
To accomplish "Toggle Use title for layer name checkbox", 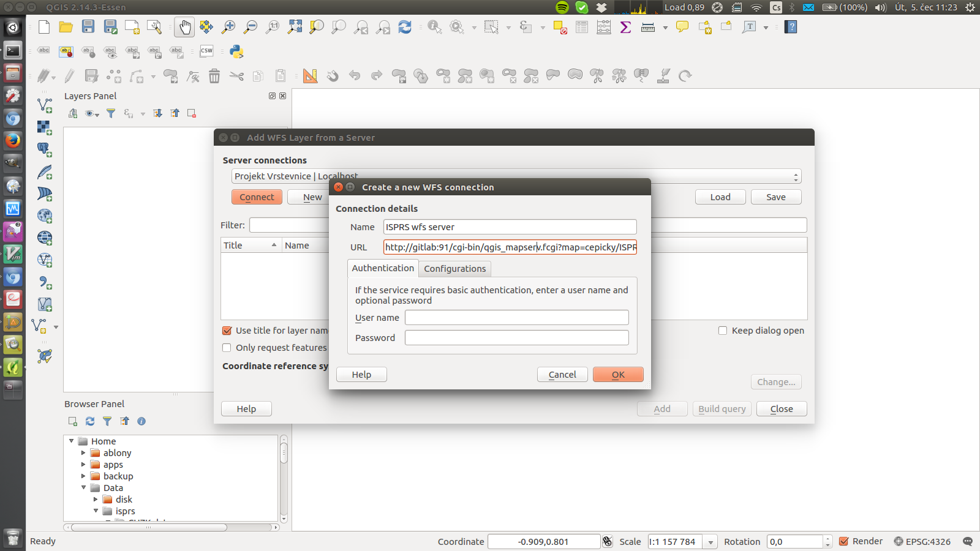I will click(x=227, y=331).
